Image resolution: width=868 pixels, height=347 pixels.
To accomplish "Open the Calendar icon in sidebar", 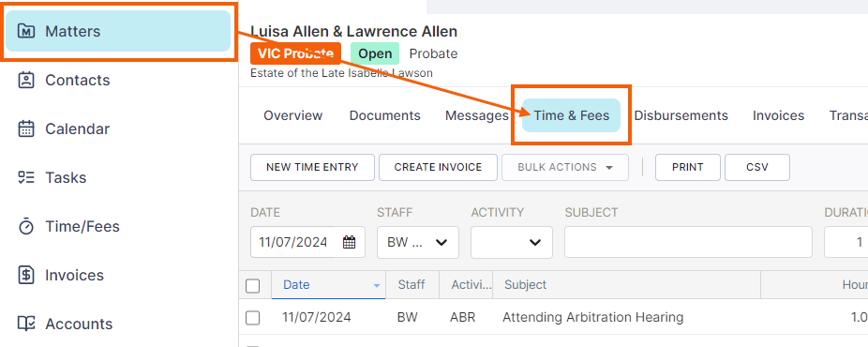I will pos(26,128).
